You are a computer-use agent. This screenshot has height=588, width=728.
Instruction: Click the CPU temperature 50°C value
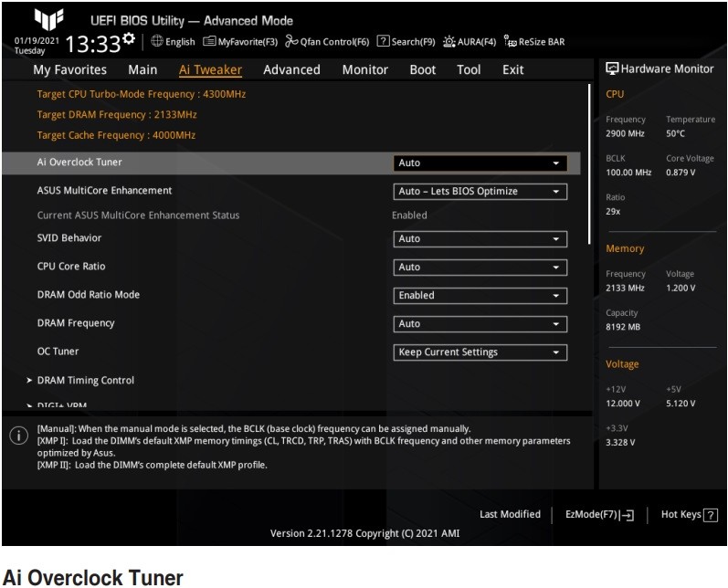click(x=676, y=133)
